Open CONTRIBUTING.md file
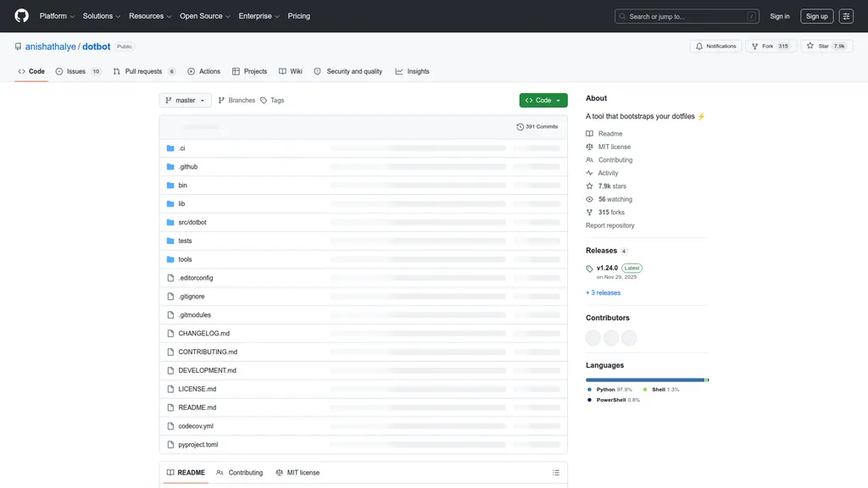 coord(208,352)
